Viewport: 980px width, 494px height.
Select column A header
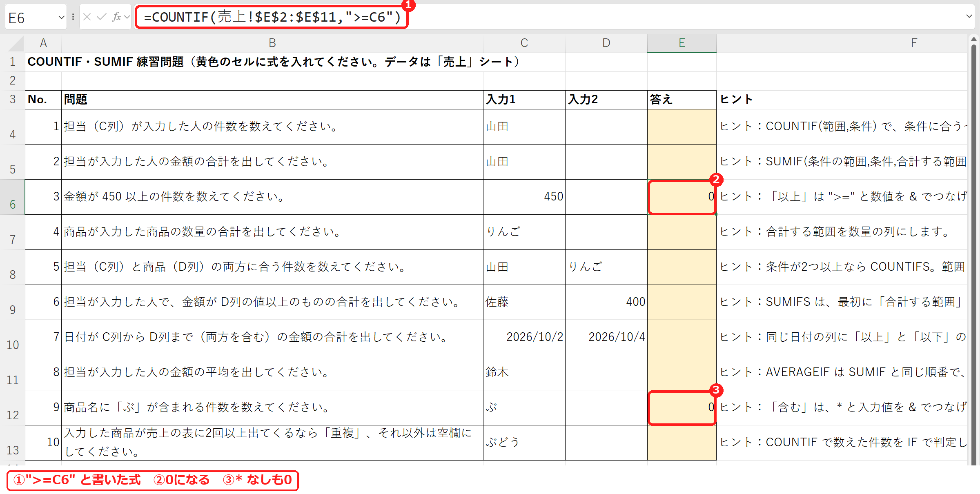pyautogui.click(x=43, y=43)
